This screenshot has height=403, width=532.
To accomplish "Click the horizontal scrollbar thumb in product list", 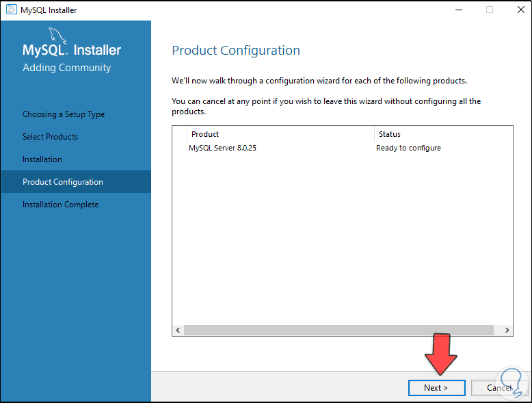I will (x=338, y=330).
